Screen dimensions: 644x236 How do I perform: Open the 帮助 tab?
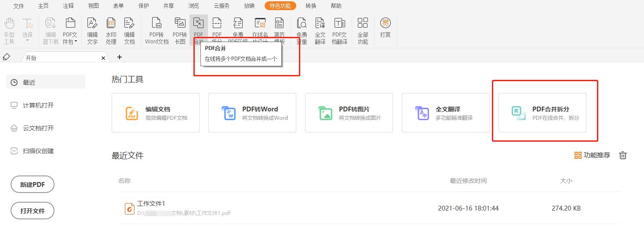[336, 6]
